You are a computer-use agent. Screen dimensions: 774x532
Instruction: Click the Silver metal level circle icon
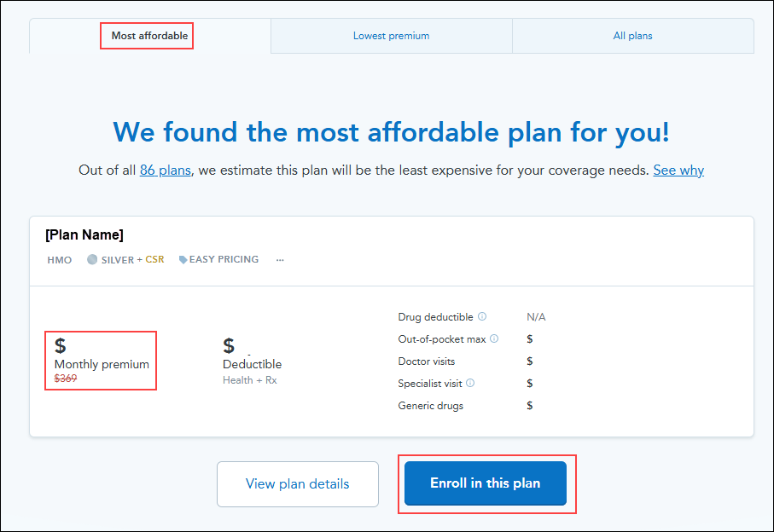pyautogui.click(x=92, y=259)
